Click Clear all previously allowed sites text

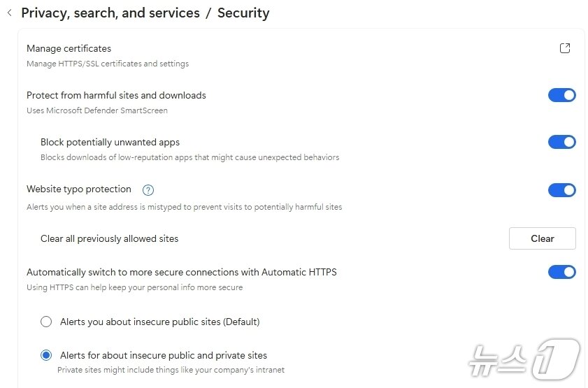coord(109,238)
